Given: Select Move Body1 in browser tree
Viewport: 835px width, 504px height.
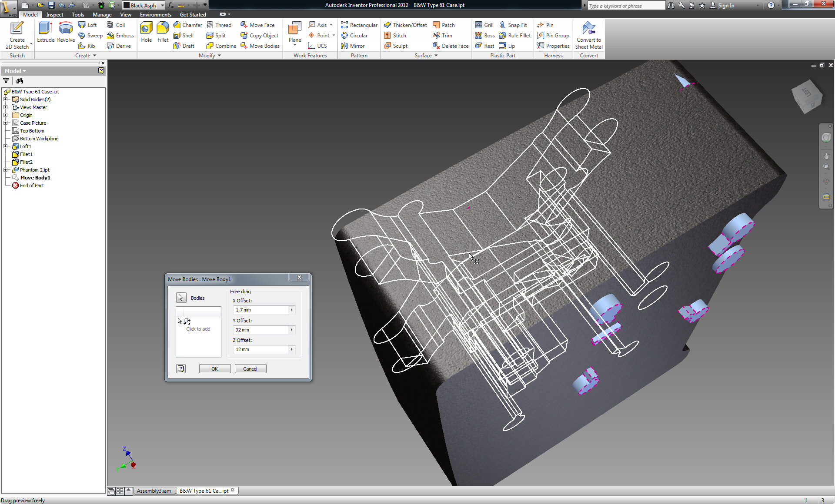Looking at the screenshot, I should click(35, 178).
